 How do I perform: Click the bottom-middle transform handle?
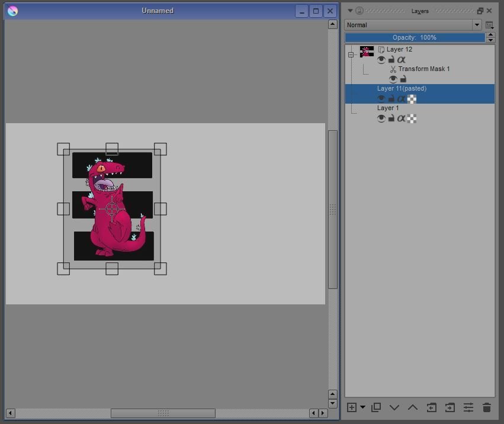pyautogui.click(x=112, y=269)
